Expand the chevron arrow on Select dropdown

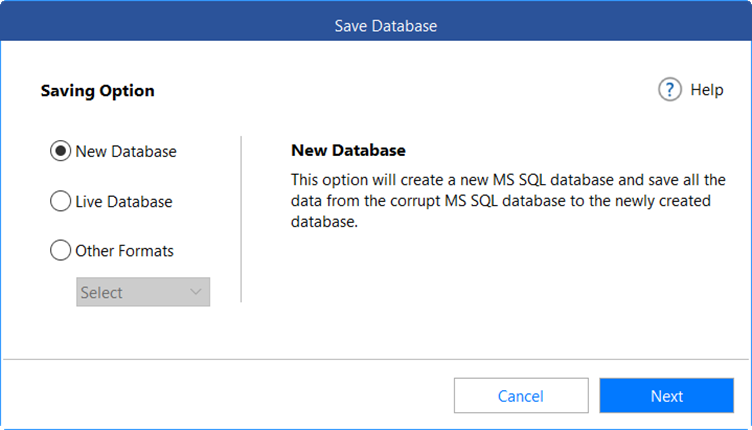point(195,292)
